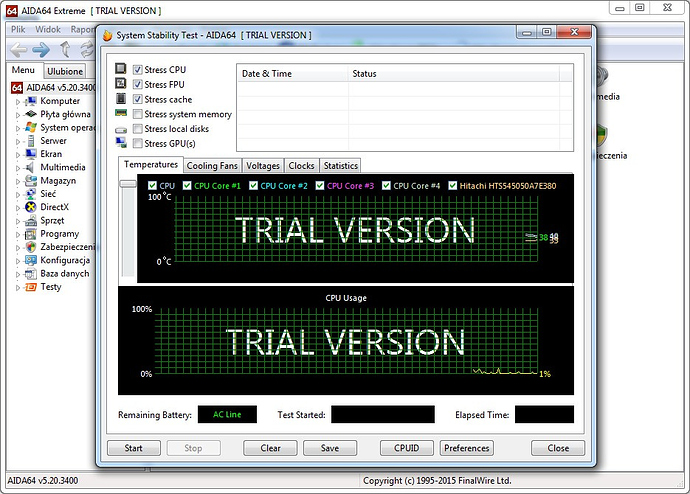Uncheck Stress FPU checkbox
Screen dimensions: 690x494
click(x=138, y=84)
